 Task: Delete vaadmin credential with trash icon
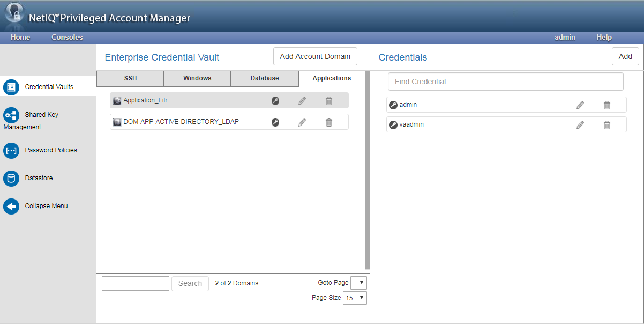tap(607, 125)
